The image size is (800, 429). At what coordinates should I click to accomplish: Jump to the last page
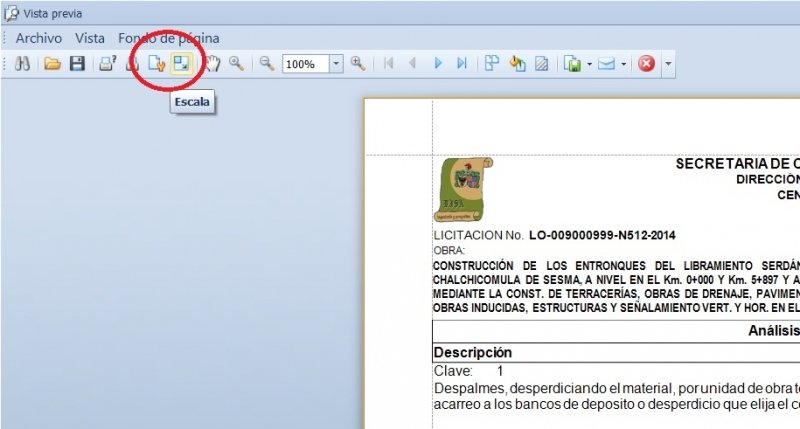click(462, 64)
